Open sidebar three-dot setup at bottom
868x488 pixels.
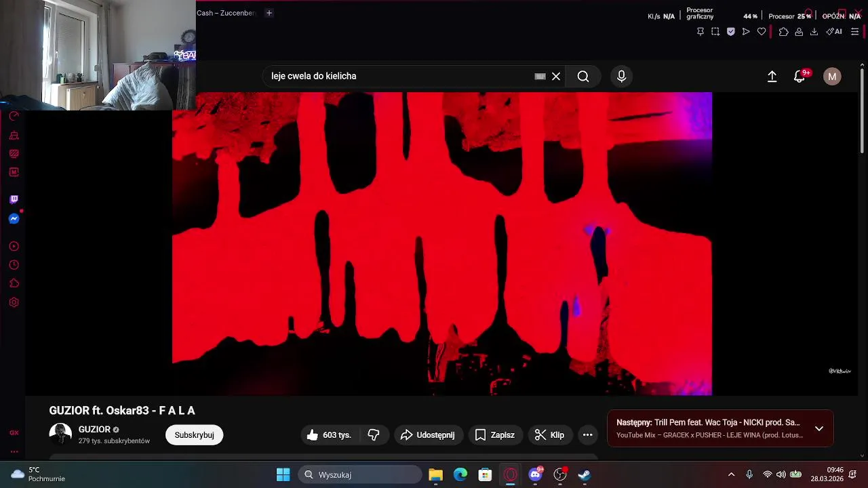click(14, 451)
